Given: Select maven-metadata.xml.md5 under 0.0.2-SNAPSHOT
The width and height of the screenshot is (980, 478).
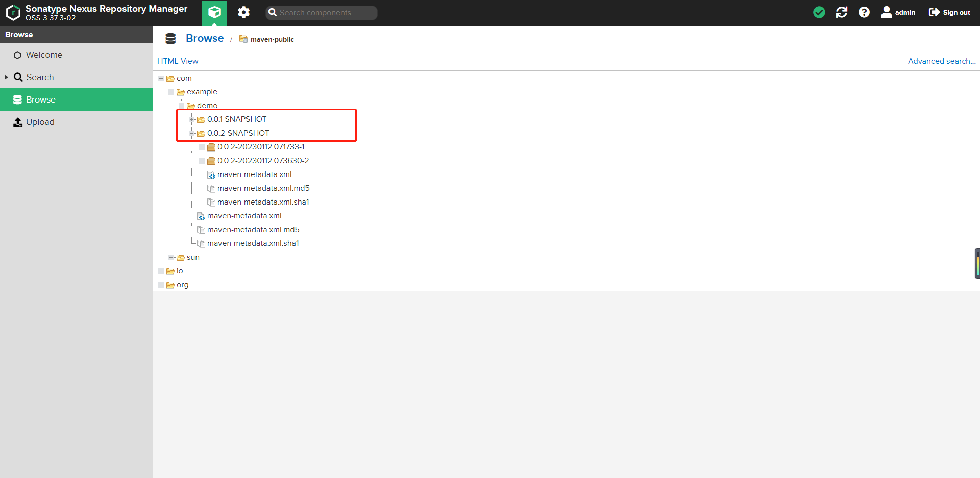Looking at the screenshot, I should (x=263, y=188).
